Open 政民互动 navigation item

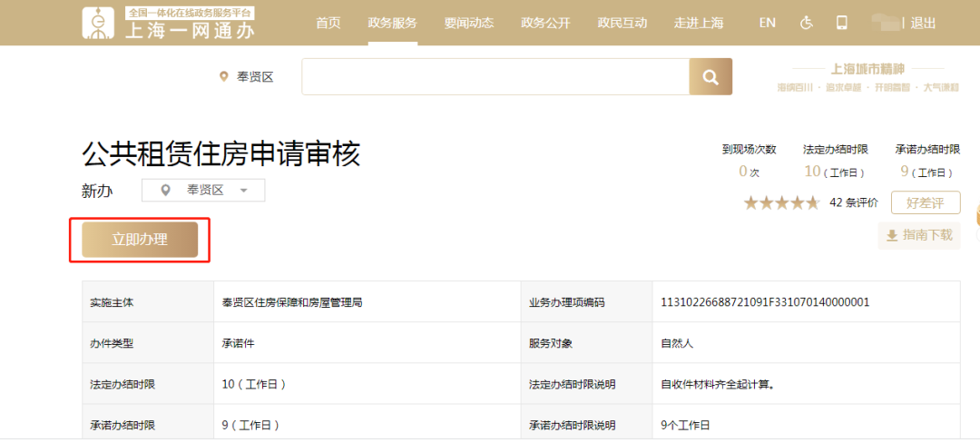pos(622,23)
